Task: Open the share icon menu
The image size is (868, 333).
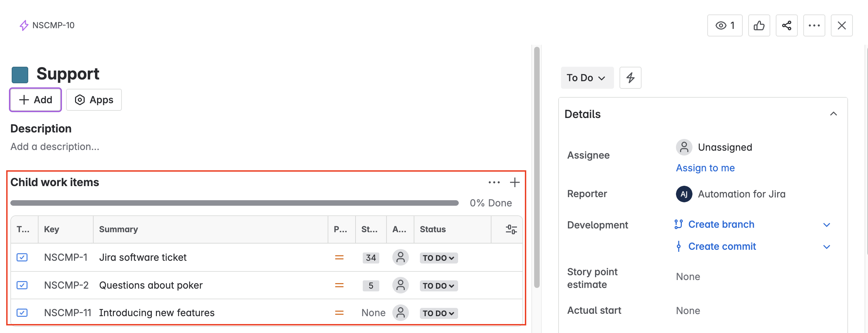Action: coord(786,25)
